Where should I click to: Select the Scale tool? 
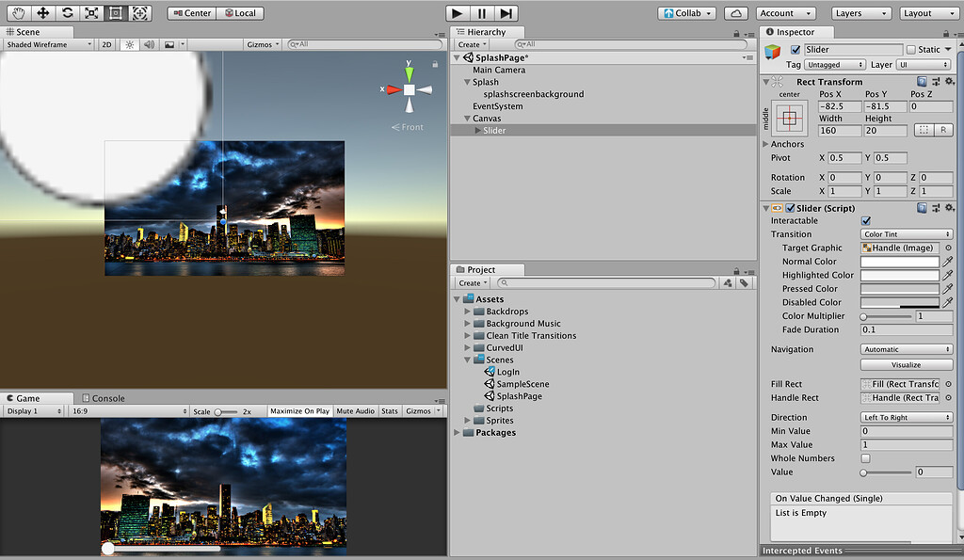point(89,12)
